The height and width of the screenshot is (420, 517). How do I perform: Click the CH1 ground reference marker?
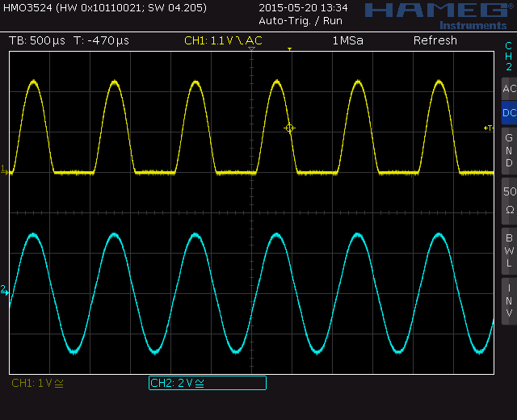(x=5, y=170)
